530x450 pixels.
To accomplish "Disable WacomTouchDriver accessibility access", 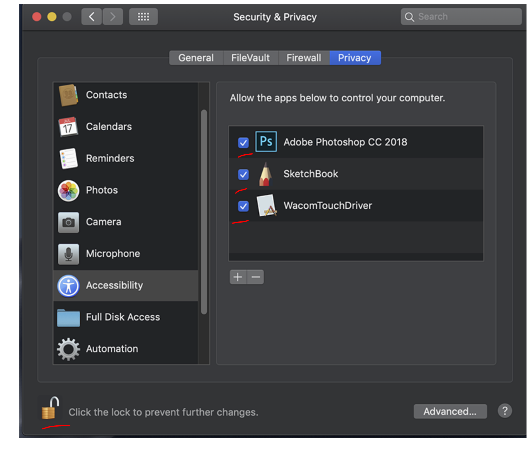I will click(243, 206).
